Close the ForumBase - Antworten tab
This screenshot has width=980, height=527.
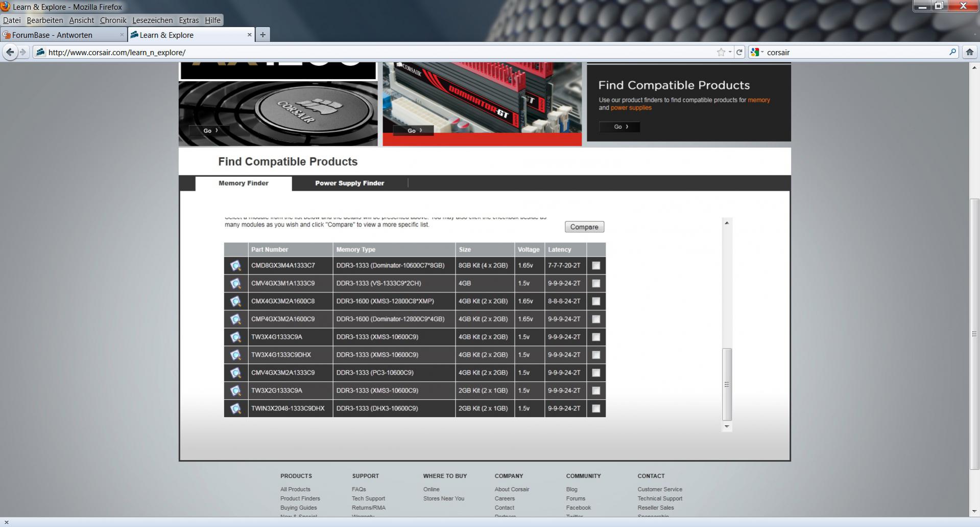tap(122, 35)
